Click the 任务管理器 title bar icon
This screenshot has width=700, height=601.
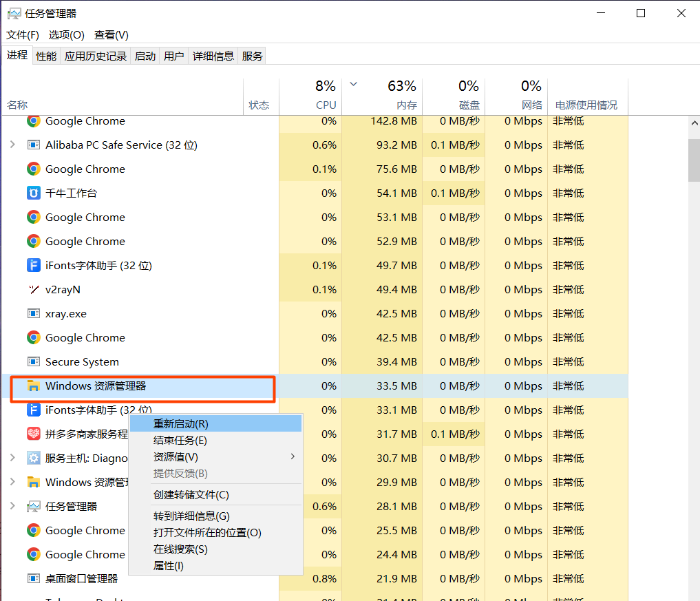15,12
